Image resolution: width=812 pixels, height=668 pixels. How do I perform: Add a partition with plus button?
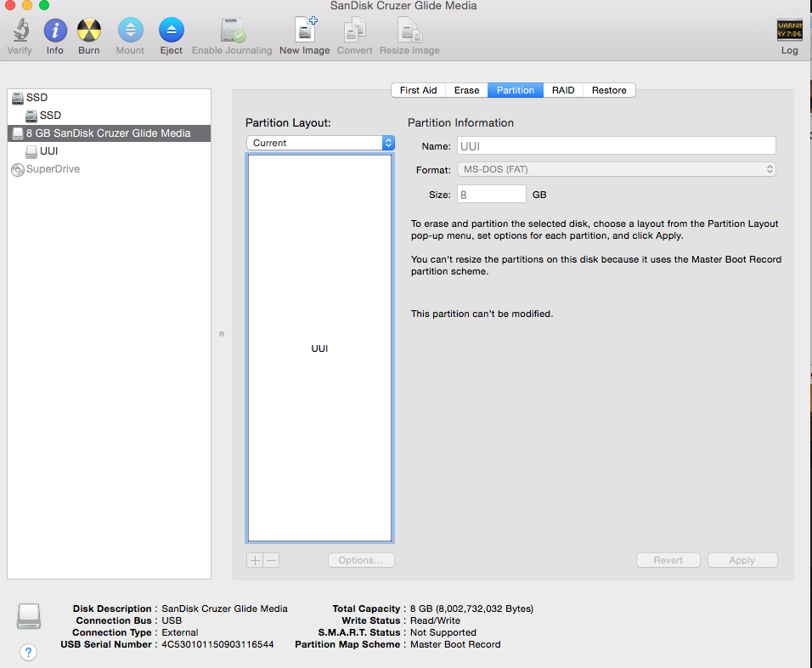pyautogui.click(x=255, y=560)
